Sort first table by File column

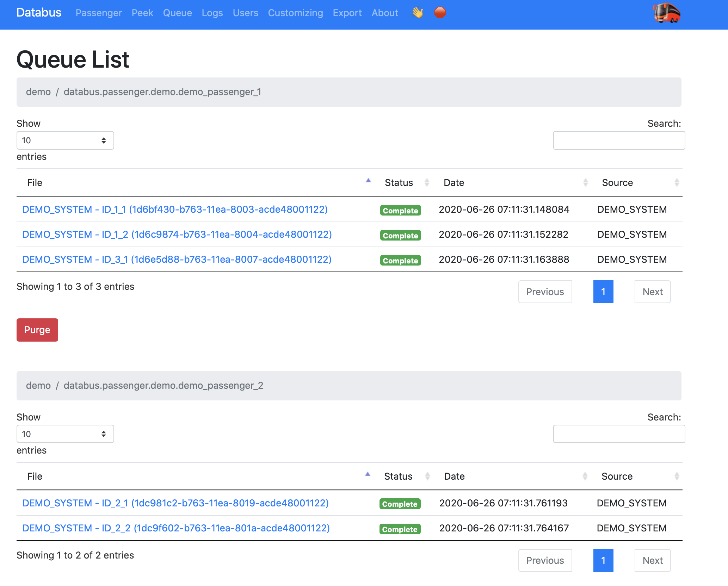35,183
